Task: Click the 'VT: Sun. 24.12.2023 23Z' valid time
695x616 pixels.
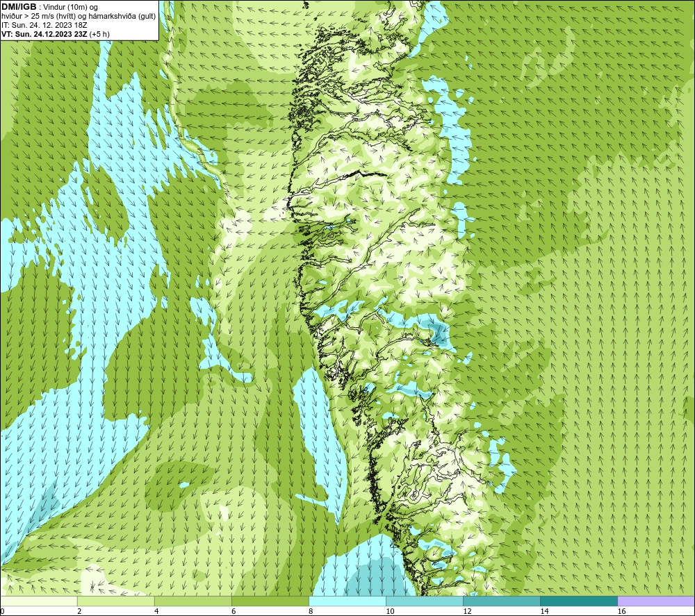Action: click(x=44, y=34)
